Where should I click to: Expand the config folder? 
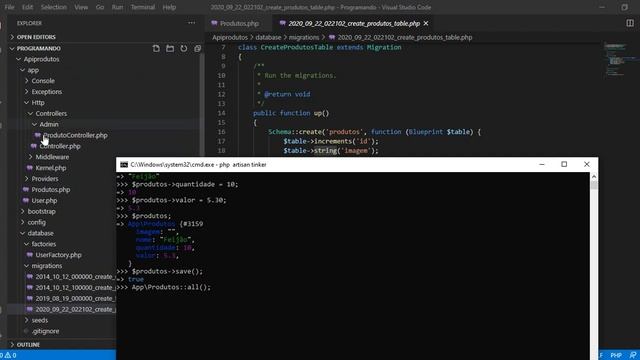[36, 222]
